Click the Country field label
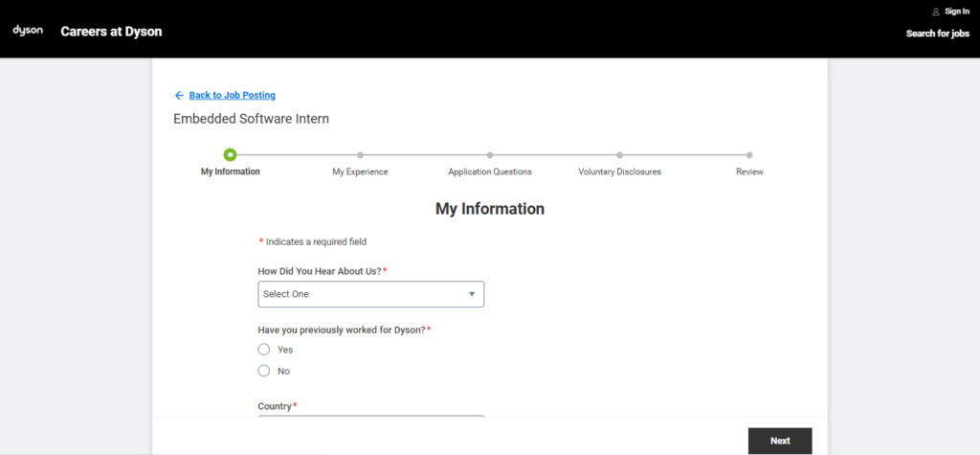Viewport: 980px width, 455px height. pos(278,406)
